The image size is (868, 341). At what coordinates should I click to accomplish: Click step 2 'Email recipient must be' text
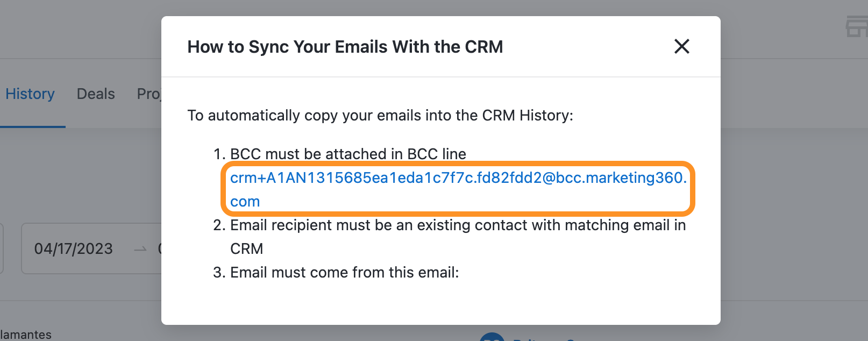[458, 225]
